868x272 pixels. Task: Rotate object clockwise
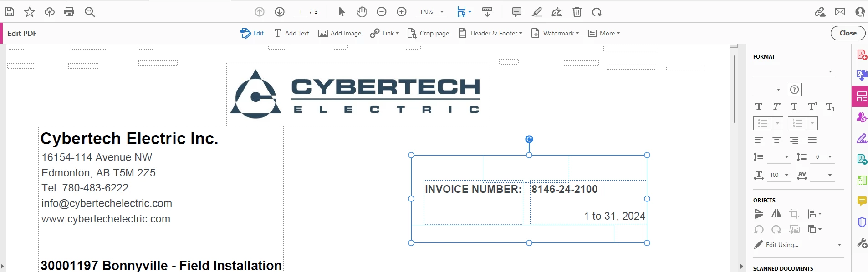click(776, 229)
